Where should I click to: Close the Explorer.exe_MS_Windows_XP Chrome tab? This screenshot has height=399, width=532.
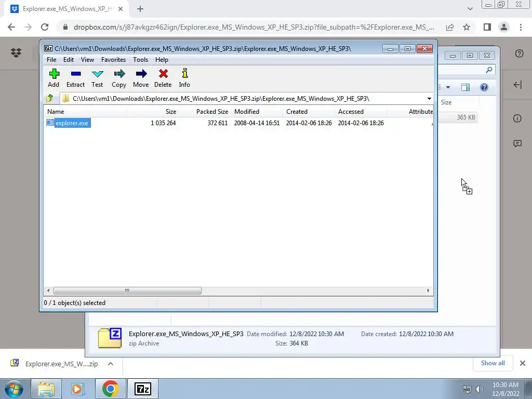121,9
